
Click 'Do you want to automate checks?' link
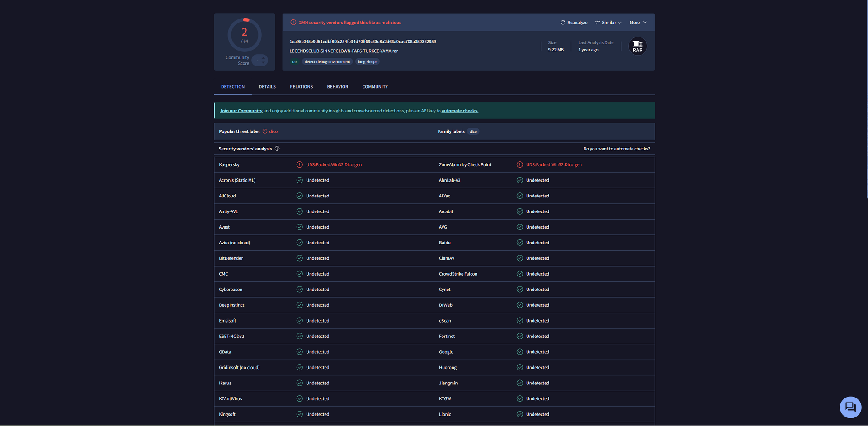[x=617, y=149]
